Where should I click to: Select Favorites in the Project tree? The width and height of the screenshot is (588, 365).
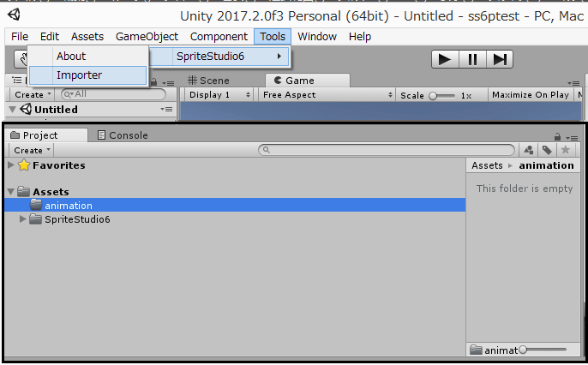coord(59,165)
